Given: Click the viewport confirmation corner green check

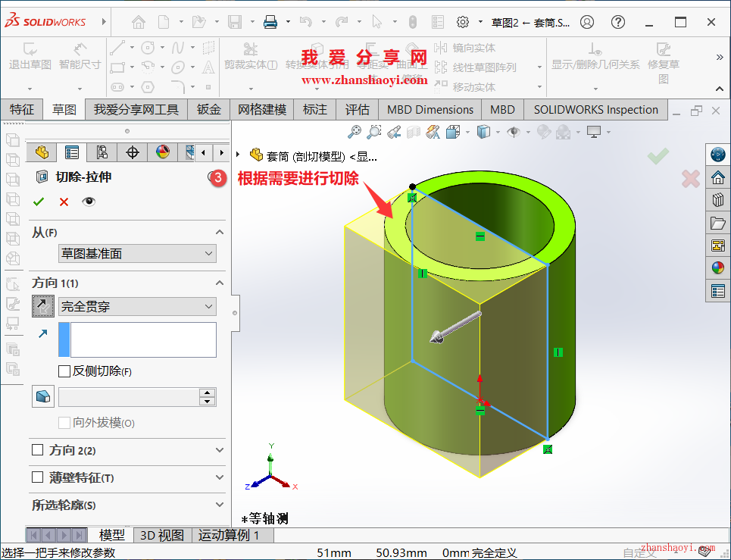Looking at the screenshot, I should (658, 156).
